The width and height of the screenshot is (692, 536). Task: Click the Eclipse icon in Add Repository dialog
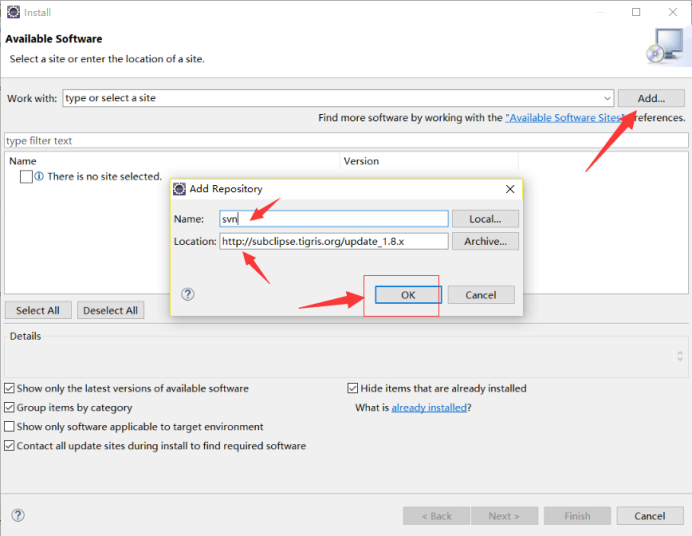coord(179,189)
